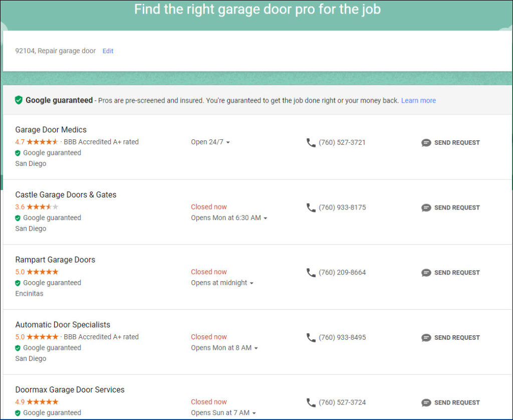Expand Opens Mon at 6:30 AM hours
The image size is (513, 420).
pyautogui.click(x=229, y=218)
